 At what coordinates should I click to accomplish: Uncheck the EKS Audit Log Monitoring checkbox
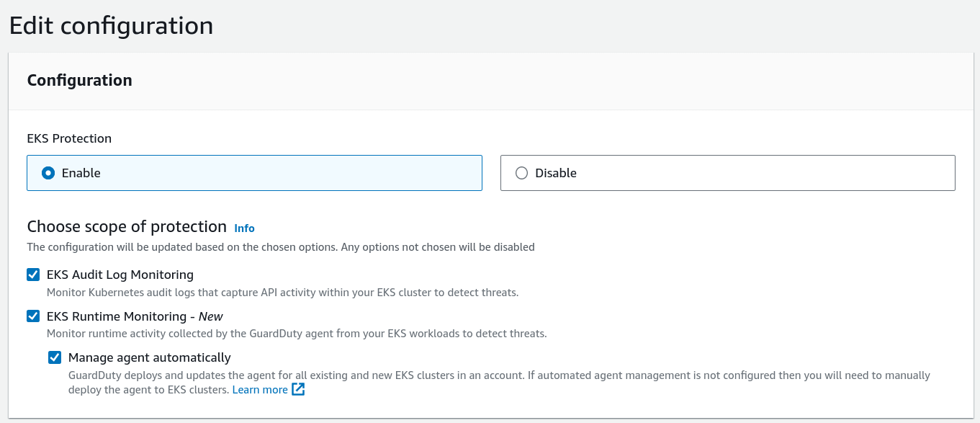tap(33, 275)
